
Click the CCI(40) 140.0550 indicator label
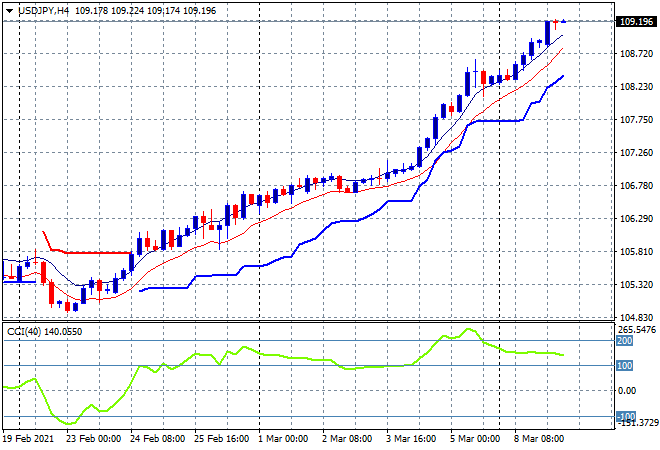(x=45, y=332)
